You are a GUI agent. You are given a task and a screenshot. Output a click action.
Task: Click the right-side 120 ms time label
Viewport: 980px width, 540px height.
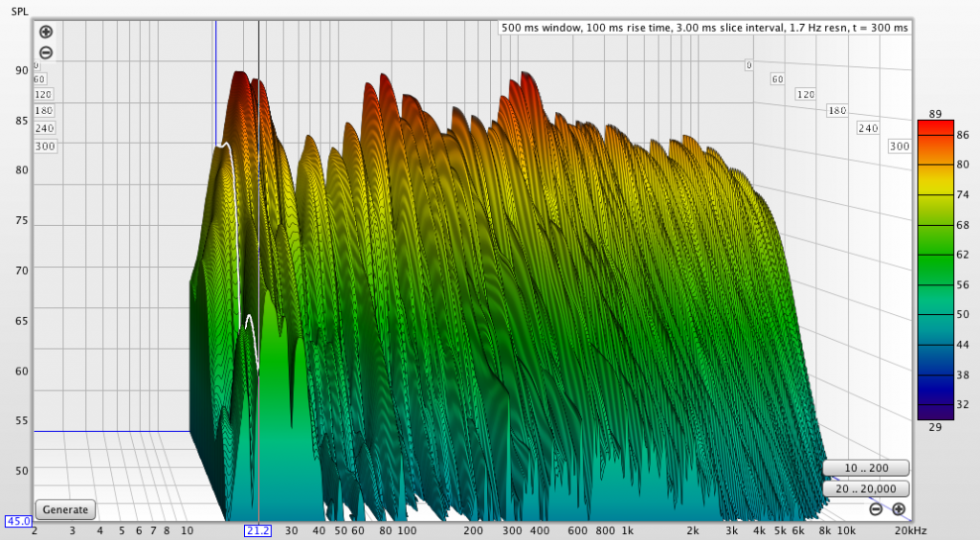806,95
